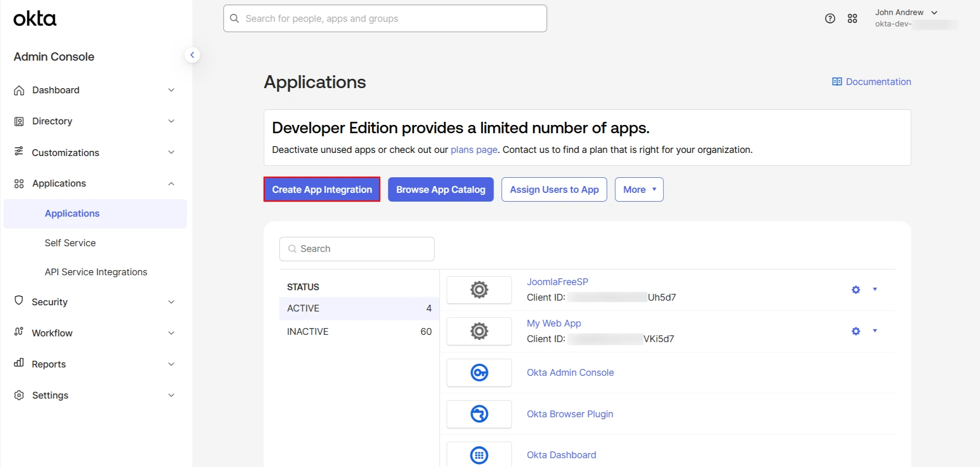Viewport: 980px width, 467px height.
Task: Focus the people, apps and groups search field
Action: (385, 19)
